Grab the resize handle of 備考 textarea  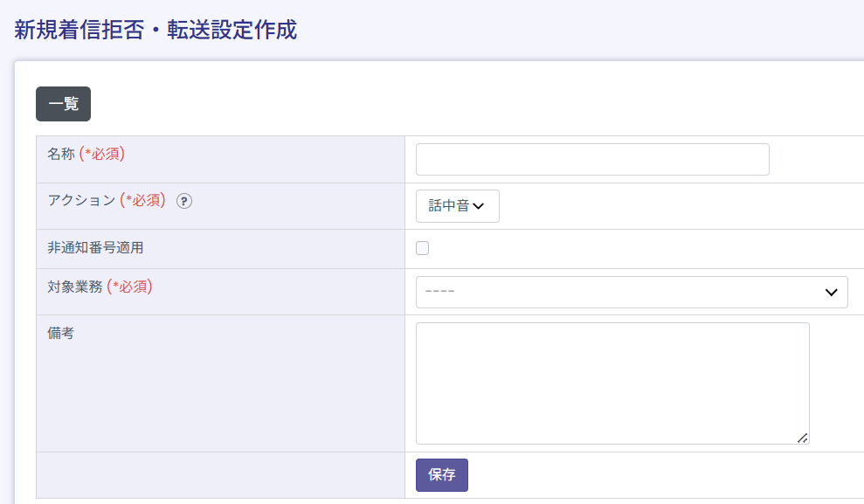tap(802, 438)
